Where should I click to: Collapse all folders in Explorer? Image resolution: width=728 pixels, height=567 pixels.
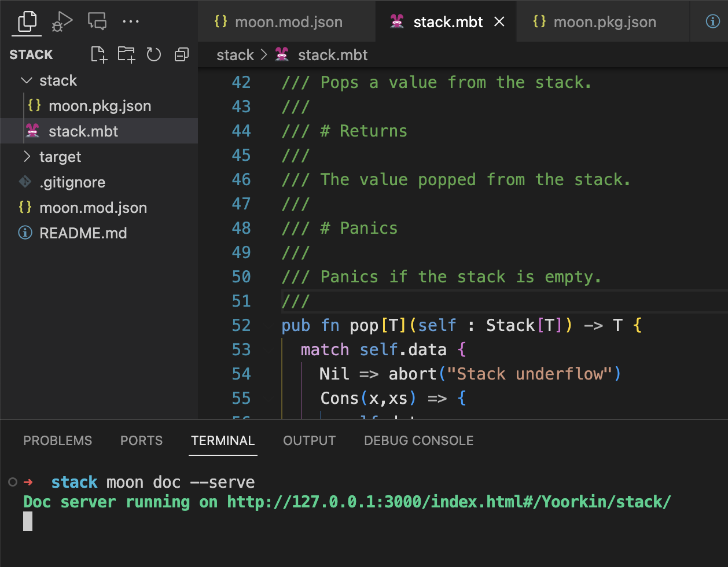click(x=181, y=54)
